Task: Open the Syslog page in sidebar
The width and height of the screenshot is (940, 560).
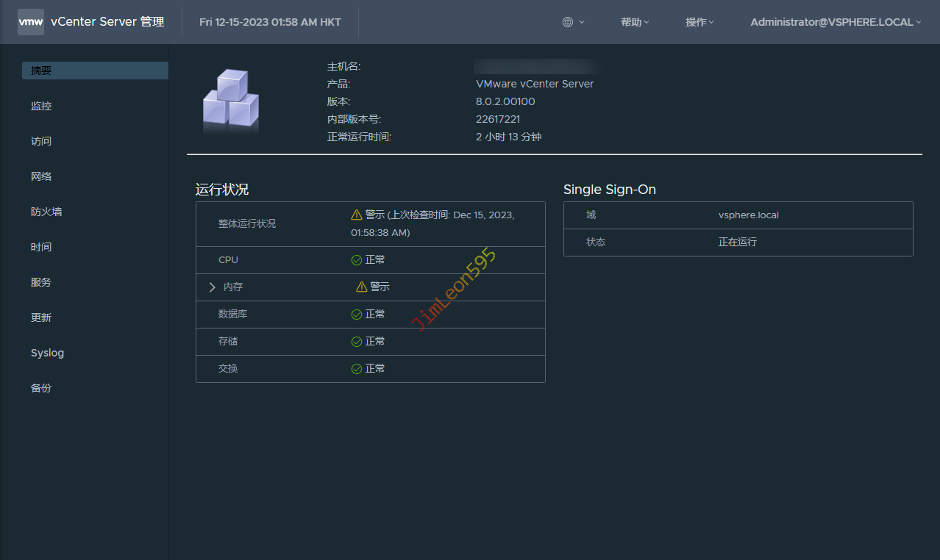Action: tap(47, 353)
